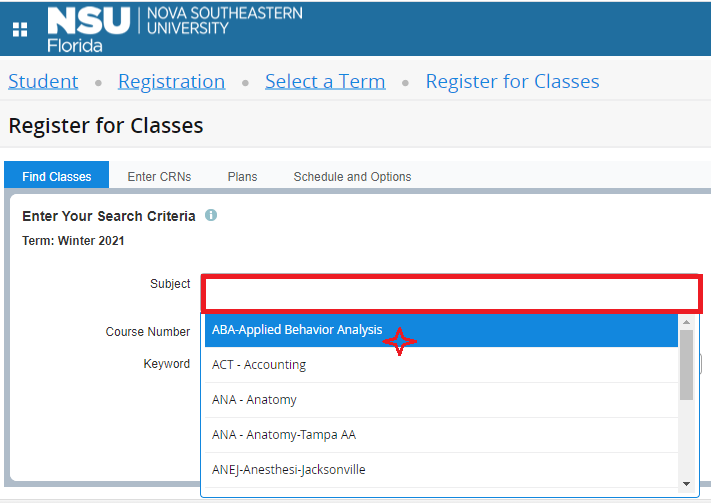Open the Registration breadcrumb link

tap(171, 82)
